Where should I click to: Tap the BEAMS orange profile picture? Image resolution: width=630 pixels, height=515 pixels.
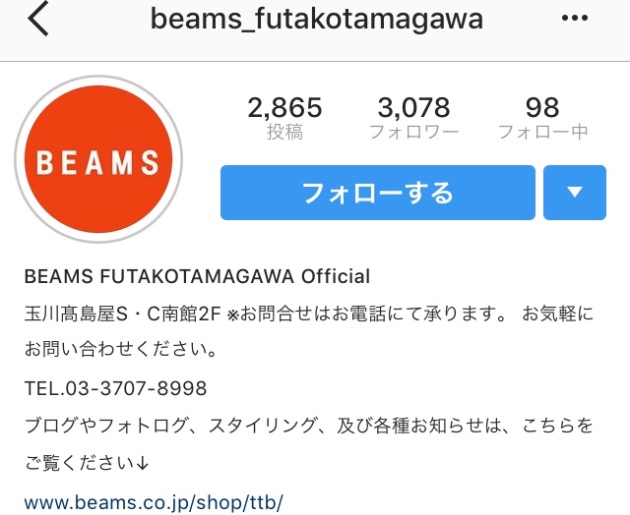[98, 159]
